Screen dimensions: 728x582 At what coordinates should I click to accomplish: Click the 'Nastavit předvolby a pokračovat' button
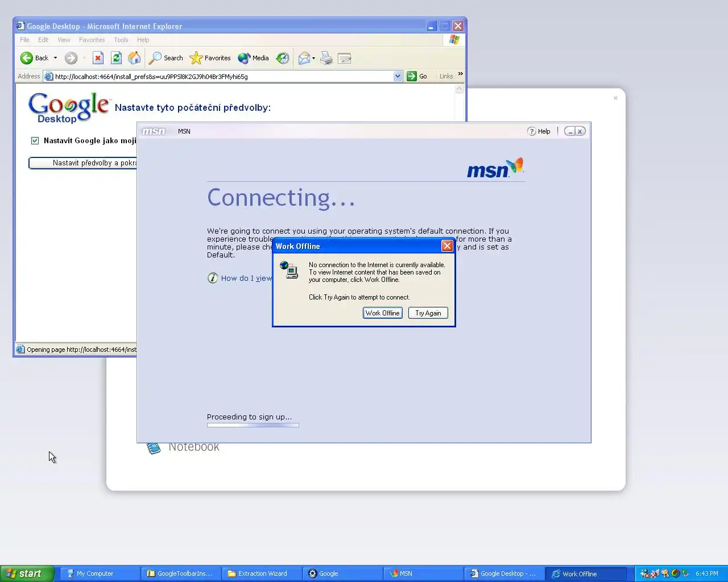pos(82,163)
